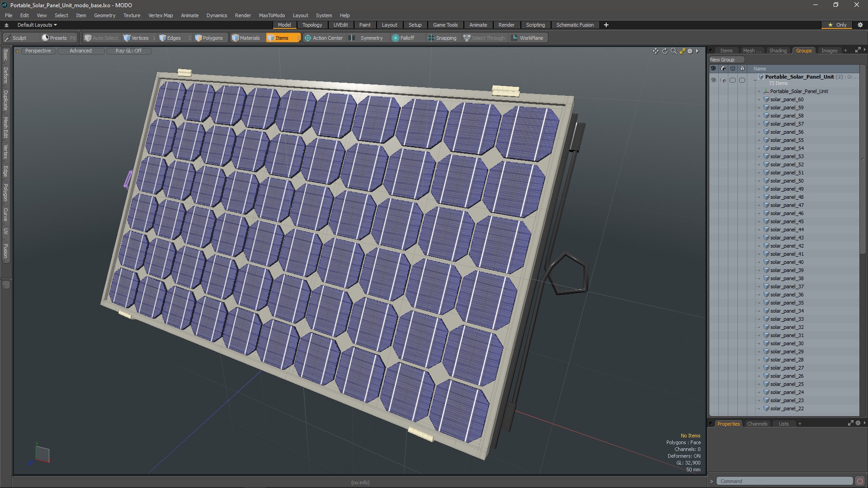Open the Default Layouts dropdown
Viewport: 868px width, 488px height.
point(37,25)
